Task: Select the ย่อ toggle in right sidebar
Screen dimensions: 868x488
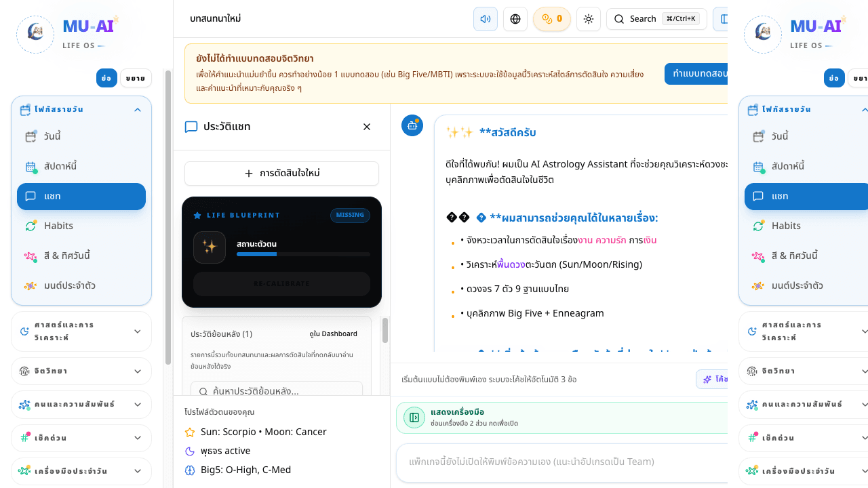Action: tap(834, 78)
